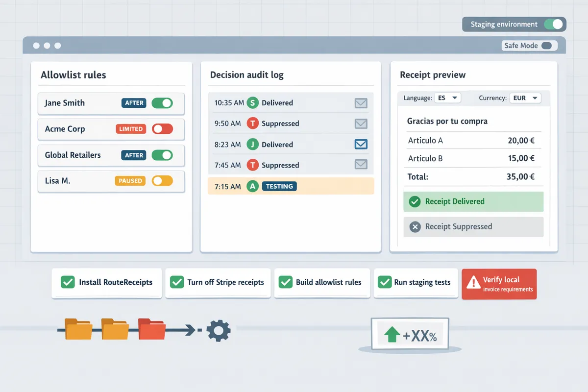Click the envelope icon for 9:50 AM Suppressed
Viewport: 588px width, 392px height.
click(x=361, y=123)
